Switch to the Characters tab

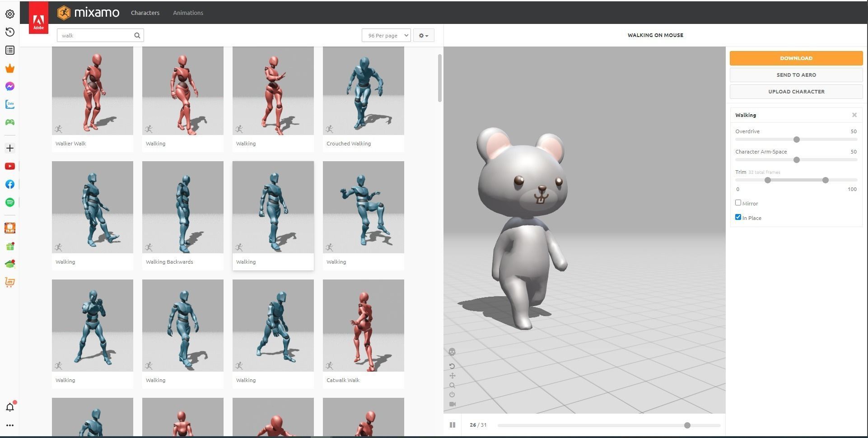(x=145, y=13)
